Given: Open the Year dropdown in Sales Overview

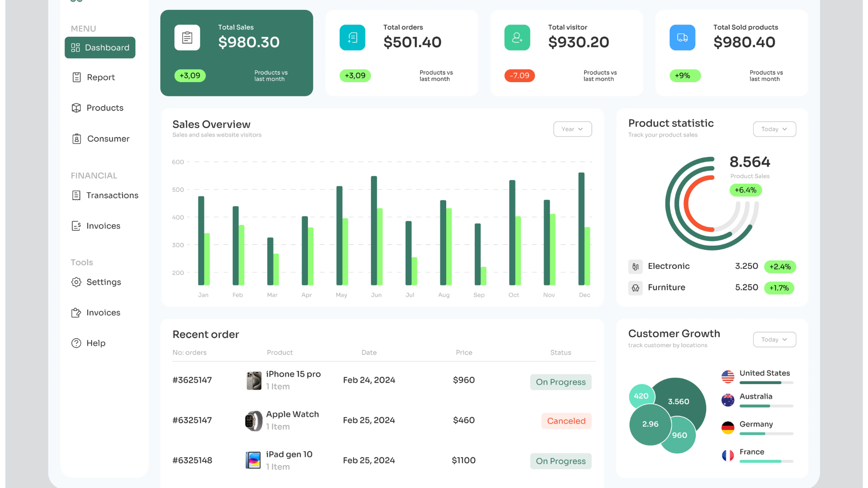Looking at the screenshot, I should pyautogui.click(x=572, y=129).
